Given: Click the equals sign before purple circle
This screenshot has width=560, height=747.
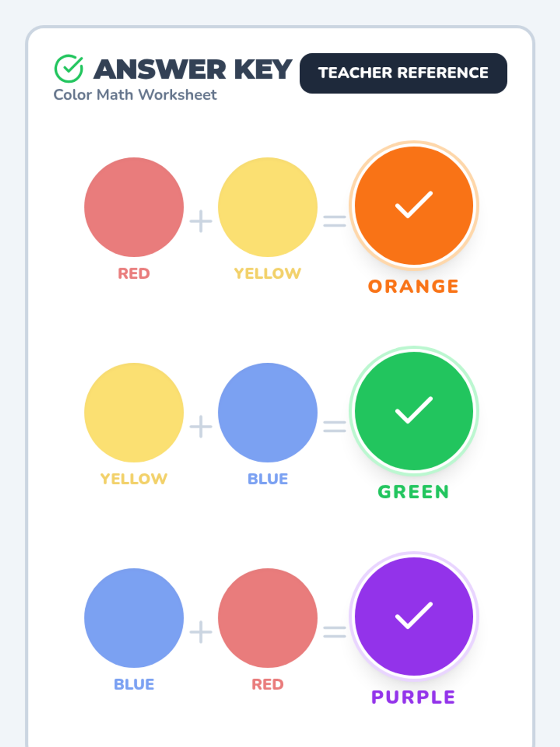Looking at the screenshot, I should click(x=335, y=632).
